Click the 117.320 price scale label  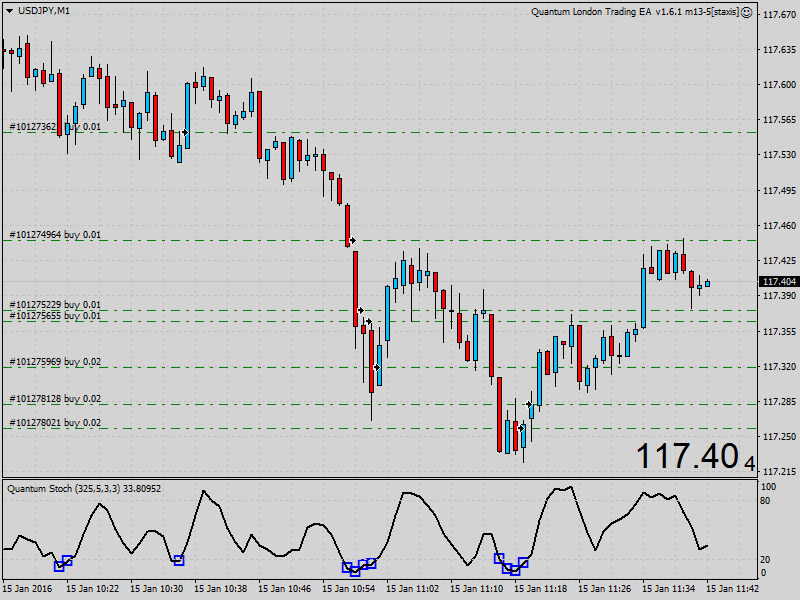click(x=779, y=366)
